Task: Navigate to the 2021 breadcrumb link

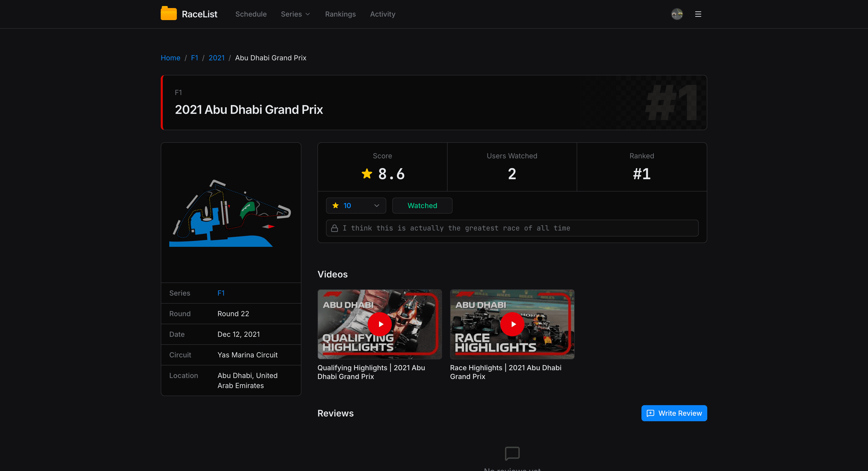Action: [217, 58]
